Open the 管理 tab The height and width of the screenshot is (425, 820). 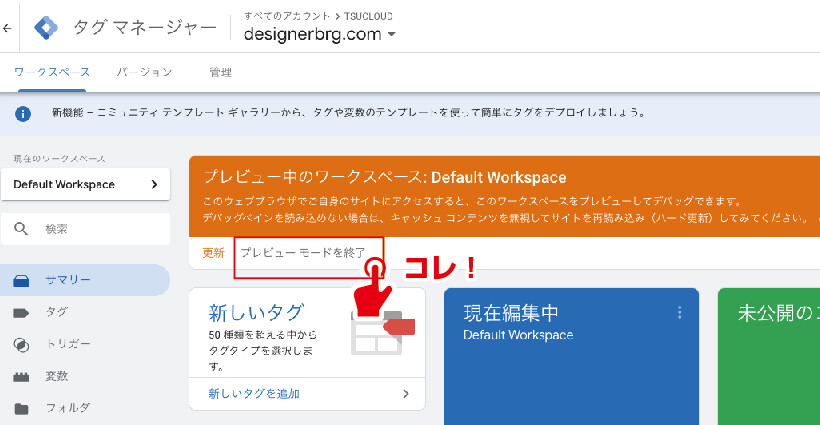coord(220,72)
